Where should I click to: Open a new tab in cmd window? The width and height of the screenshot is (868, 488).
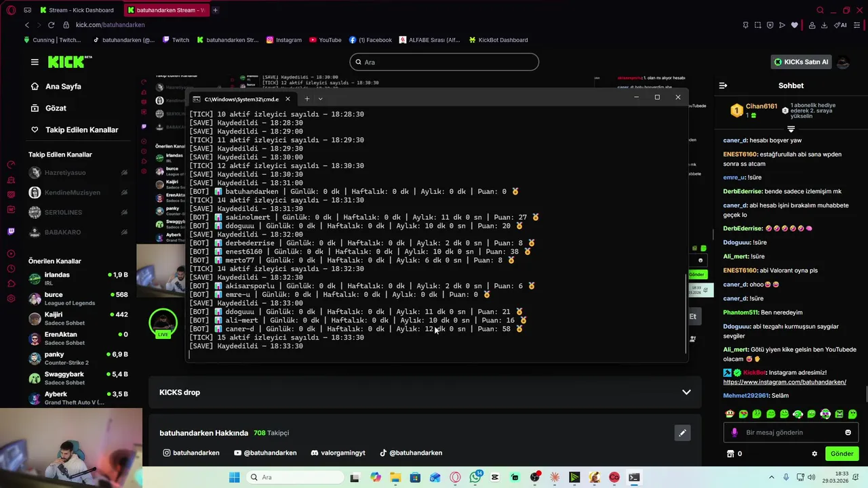coord(307,99)
